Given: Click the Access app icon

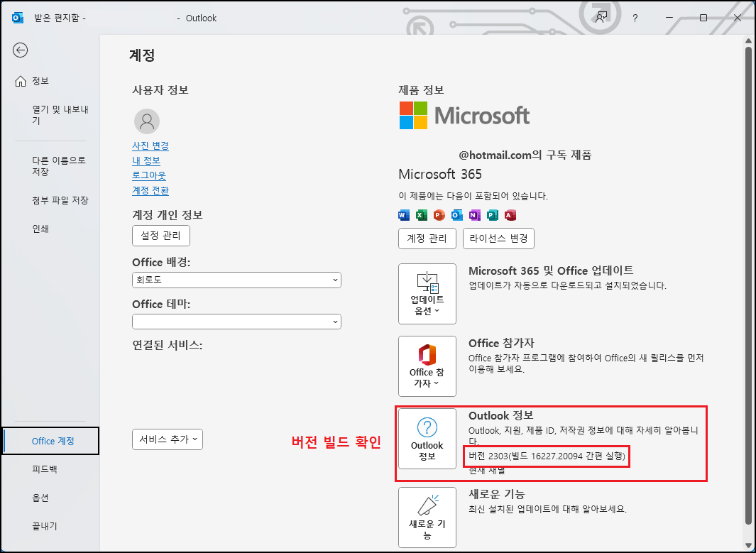Looking at the screenshot, I should [510, 215].
